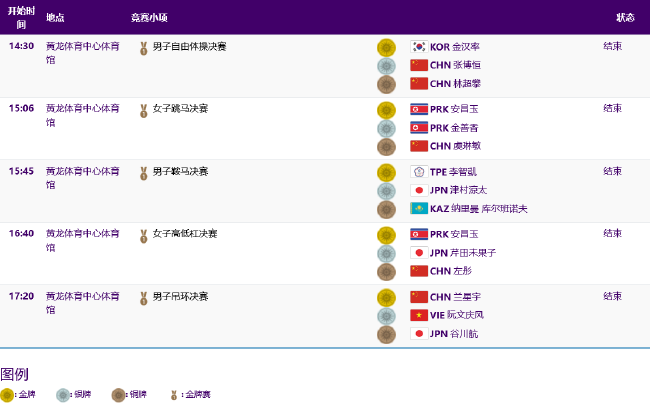Image resolution: width=650 pixels, height=408 pixels.
Task: Open the 女子高低杠决赛 event link
Action: 185,233
